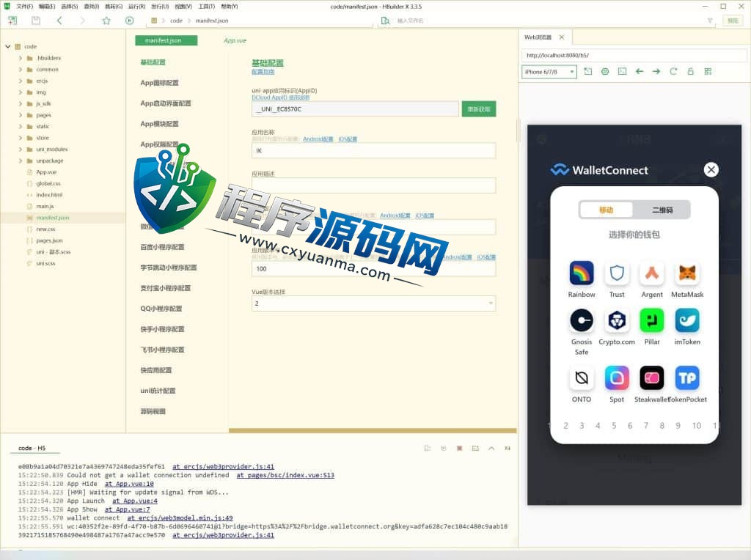
Task: Select the Trust wallet icon
Action: [617, 273]
